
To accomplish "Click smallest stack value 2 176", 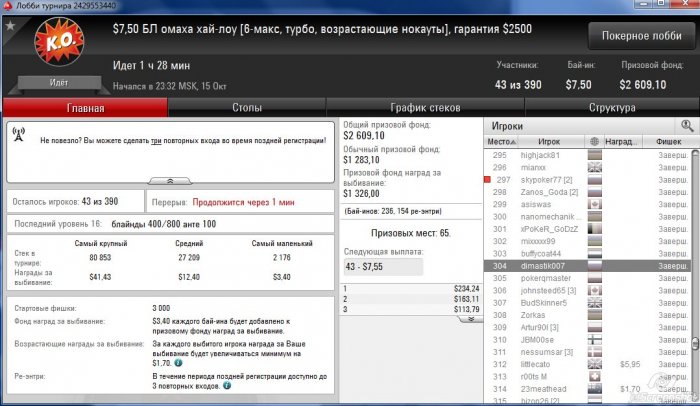I will (x=282, y=257).
